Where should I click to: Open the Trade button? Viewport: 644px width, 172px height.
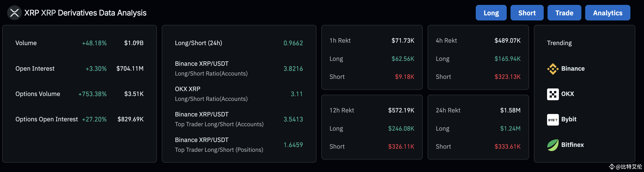[564, 13]
